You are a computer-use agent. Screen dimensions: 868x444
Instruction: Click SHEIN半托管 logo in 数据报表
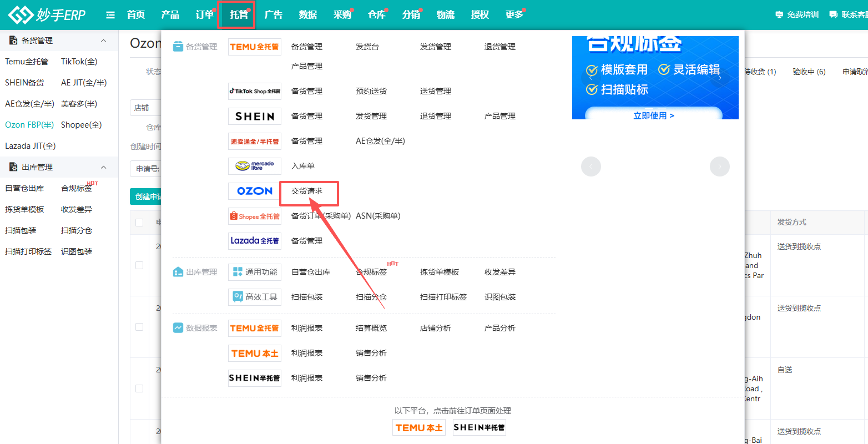point(255,378)
